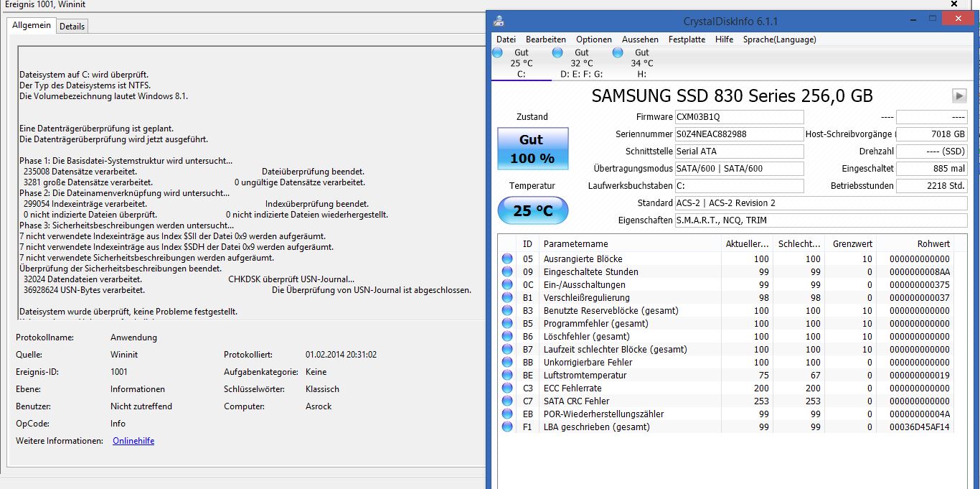
Task: Click the Quelle value Wininit
Action: point(124,355)
